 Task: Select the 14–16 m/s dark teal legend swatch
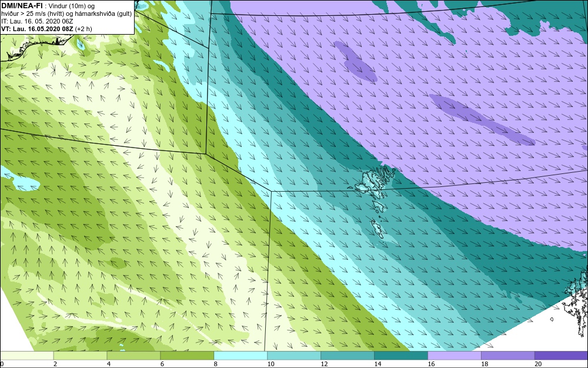[401, 355]
